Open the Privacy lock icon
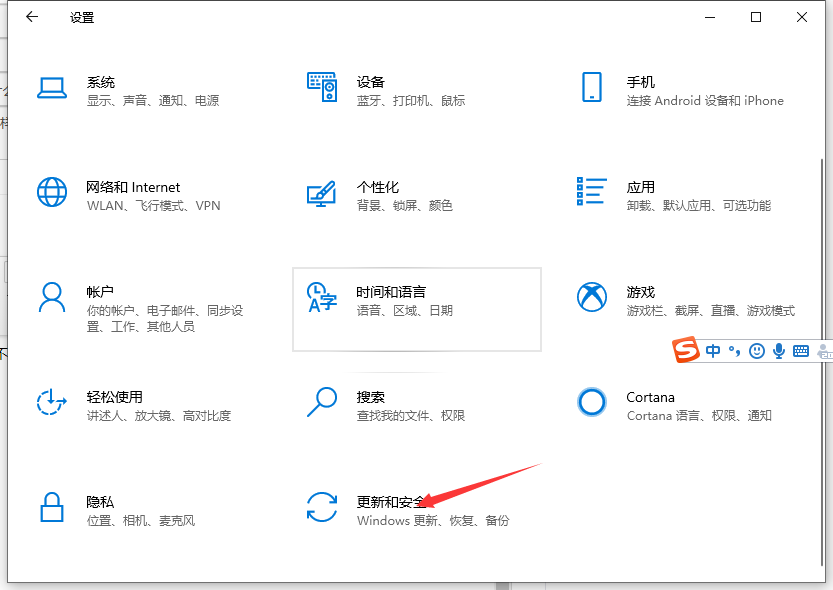Image resolution: width=833 pixels, height=590 pixels. tap(52, 507)
